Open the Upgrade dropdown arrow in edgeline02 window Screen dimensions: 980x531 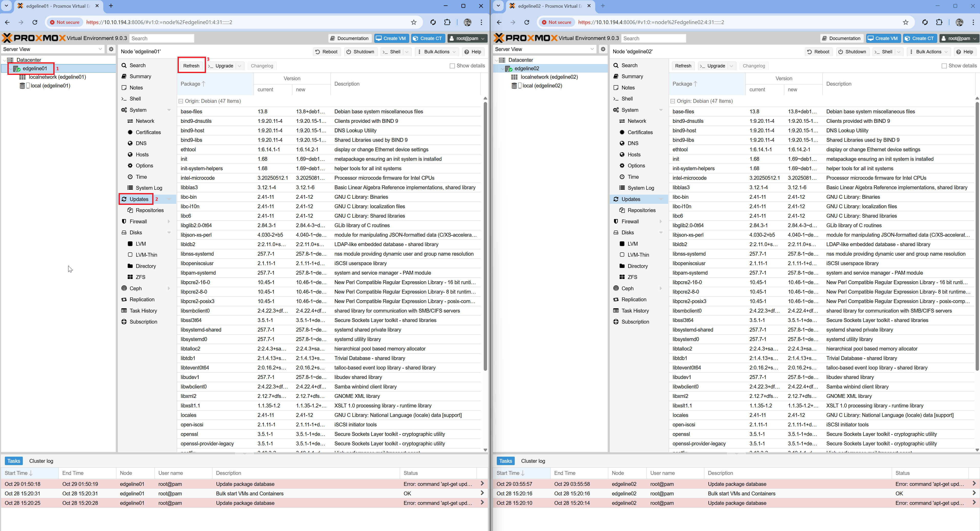[x=731, y=66]
